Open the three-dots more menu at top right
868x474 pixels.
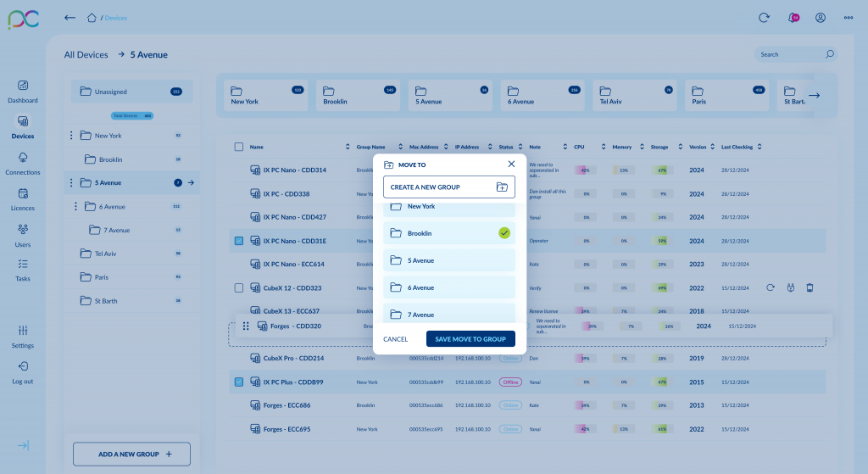[x=848, y=18]
